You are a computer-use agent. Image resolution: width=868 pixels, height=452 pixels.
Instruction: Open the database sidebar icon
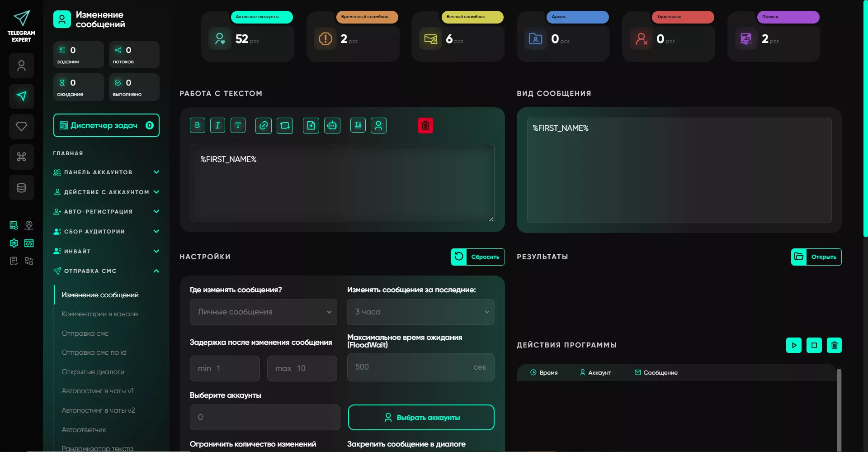21,187
